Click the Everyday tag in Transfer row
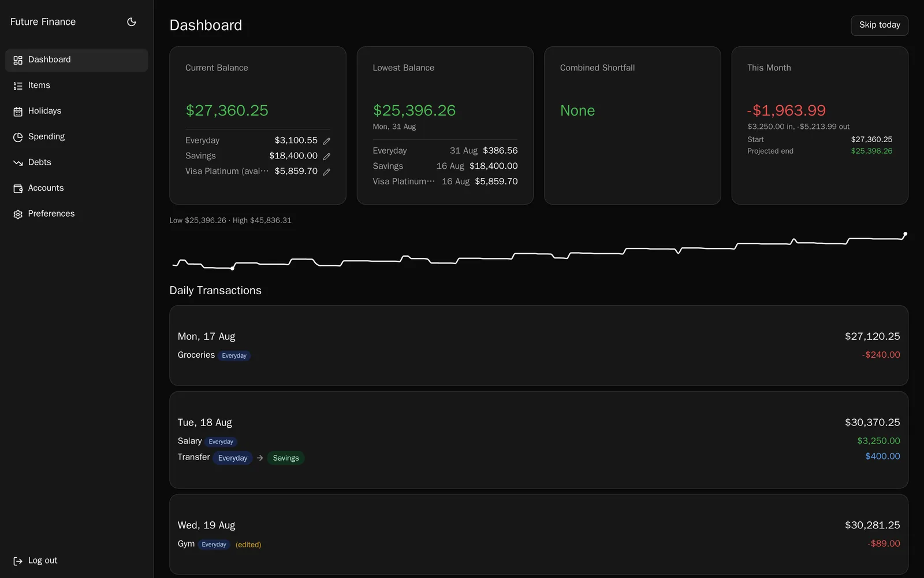The width and height of the screenshot is (924, 578). pyautogui.click(x=233, y=458)
